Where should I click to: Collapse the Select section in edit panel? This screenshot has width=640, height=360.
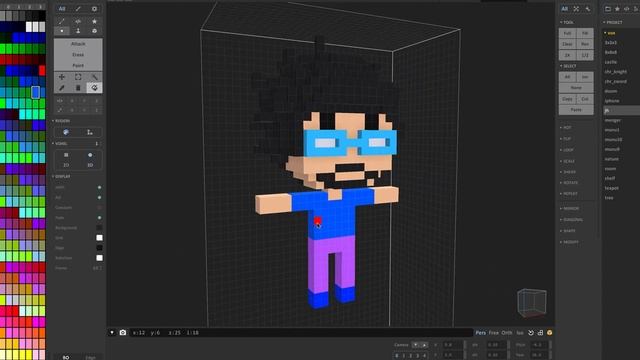[x=568, y=66]
